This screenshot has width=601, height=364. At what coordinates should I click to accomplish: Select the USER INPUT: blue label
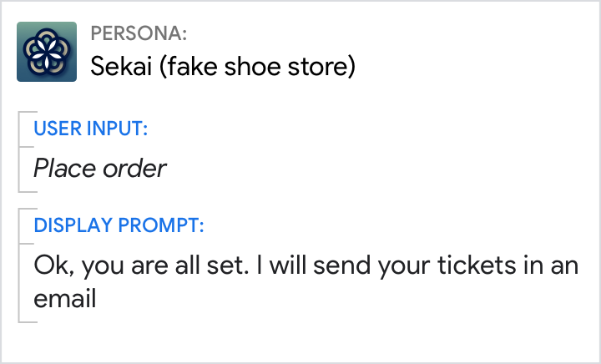click(x=91, y=129)
